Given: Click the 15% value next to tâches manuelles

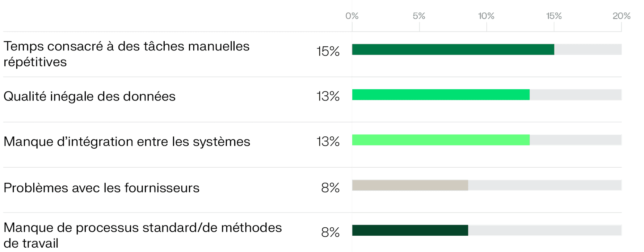Looking at the screenshot, I should click(328, 51).
